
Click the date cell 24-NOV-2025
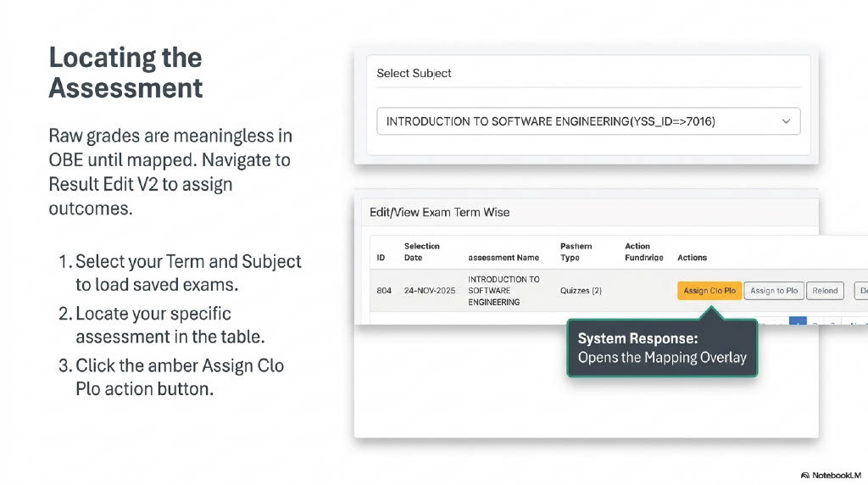(x=430, y=291)
